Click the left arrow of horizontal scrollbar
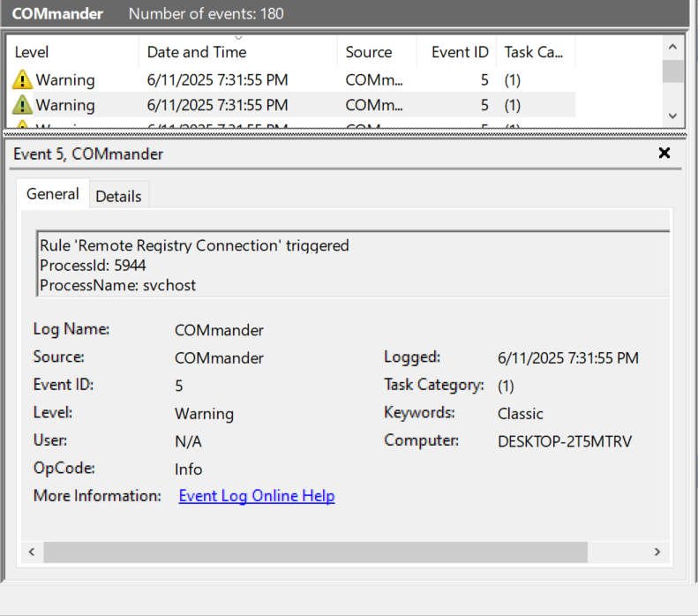 tap(32, 552)
